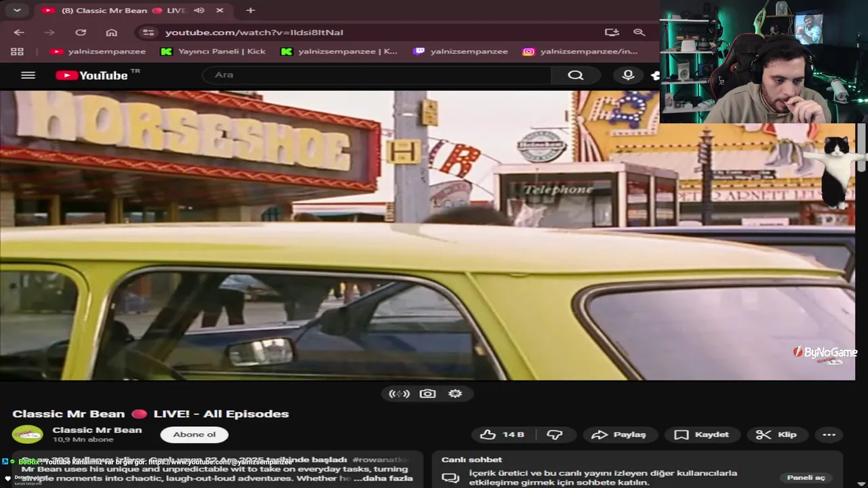Click the 'Canlı sohbet' heading
868x488 pixels.
tap(472, 460)
